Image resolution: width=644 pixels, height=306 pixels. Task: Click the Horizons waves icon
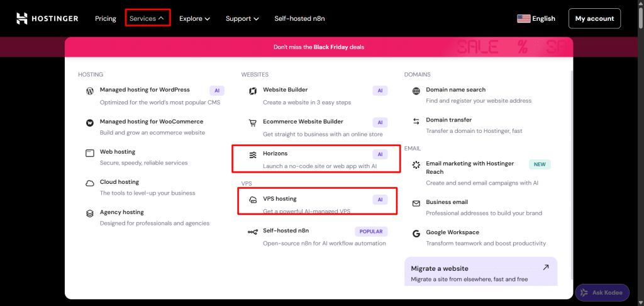click(253, 155)
